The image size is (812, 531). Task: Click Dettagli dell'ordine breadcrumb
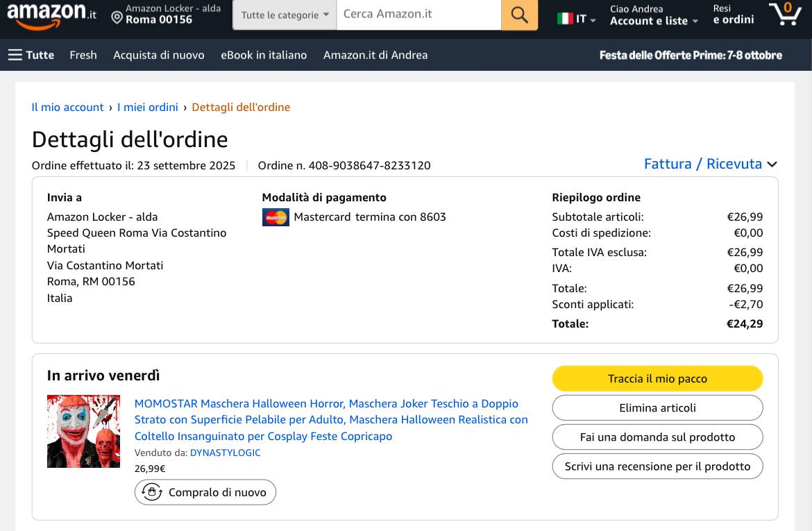(241, 107)
